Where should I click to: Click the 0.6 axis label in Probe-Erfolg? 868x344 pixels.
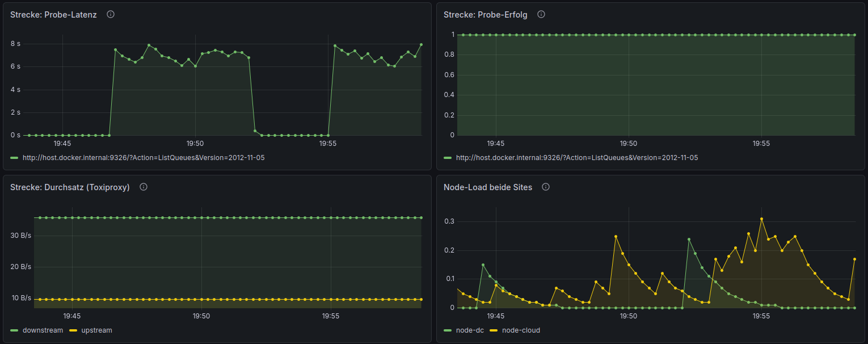(449, 75)
